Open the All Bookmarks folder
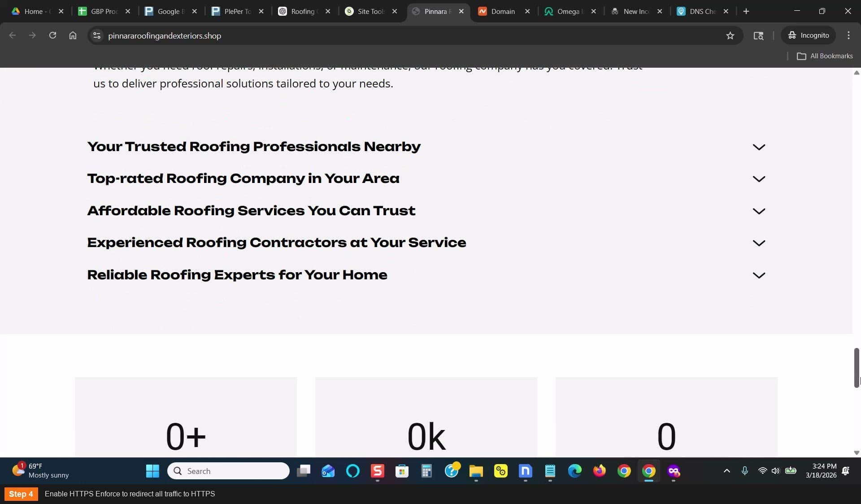The image size is (861, 504). 825,56
